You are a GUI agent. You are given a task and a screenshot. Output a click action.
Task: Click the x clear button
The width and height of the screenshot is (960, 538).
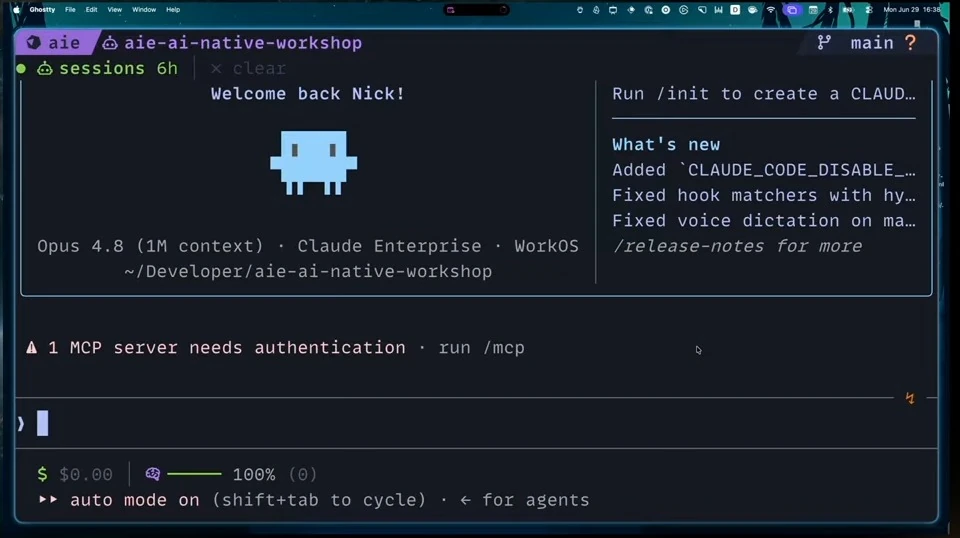coord(248,69)
